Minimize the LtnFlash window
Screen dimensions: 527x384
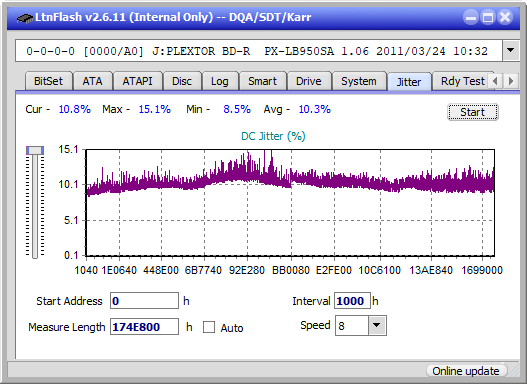471,17
